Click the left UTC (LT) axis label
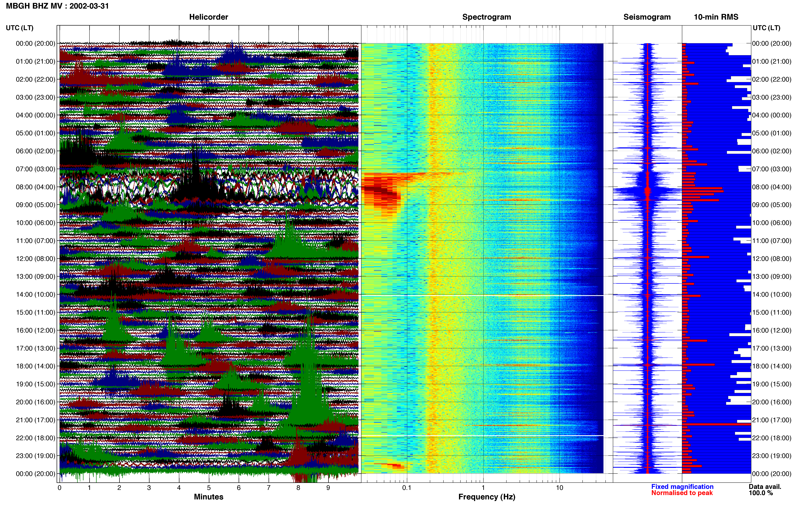Screen dimensions: 812x508 pos(19,28)
